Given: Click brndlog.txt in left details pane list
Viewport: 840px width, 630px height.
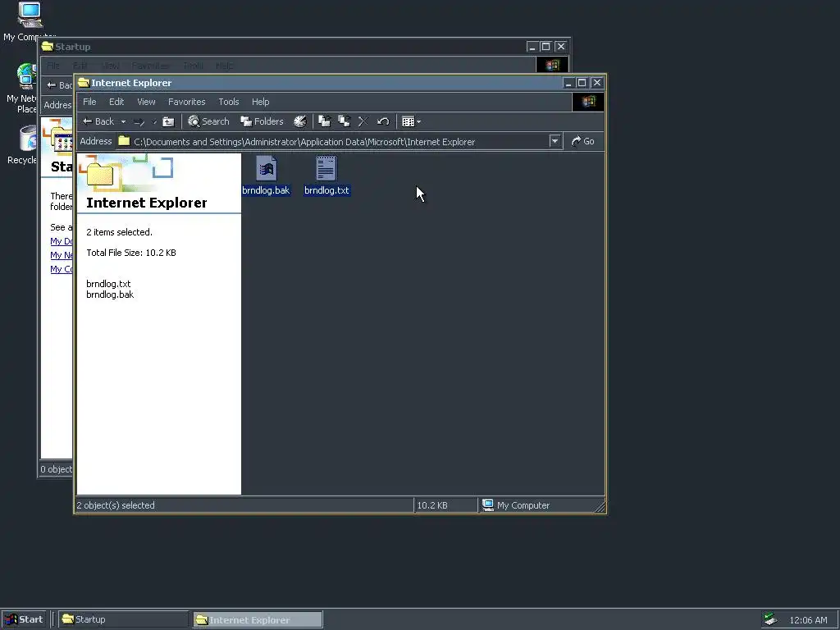Looking at the screenshot, I should click(x=108, y=284).
